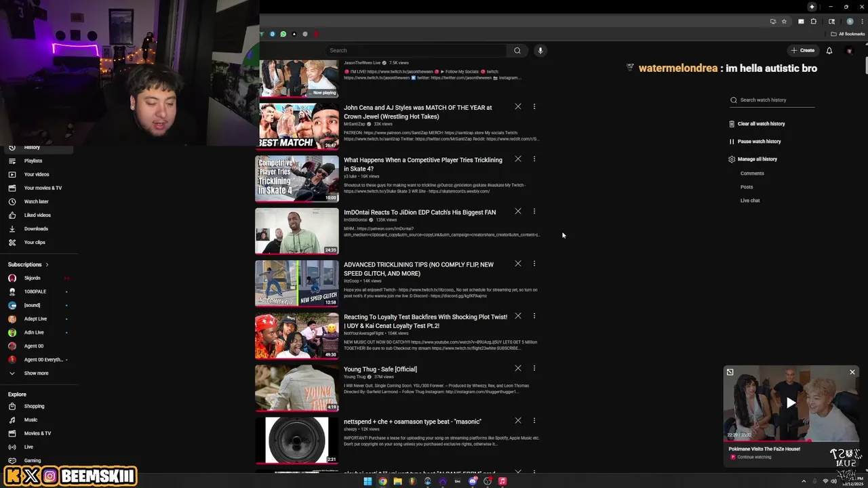This screenshot has width=868, height=488.
Task: Click the Create button
Action: 803,50
